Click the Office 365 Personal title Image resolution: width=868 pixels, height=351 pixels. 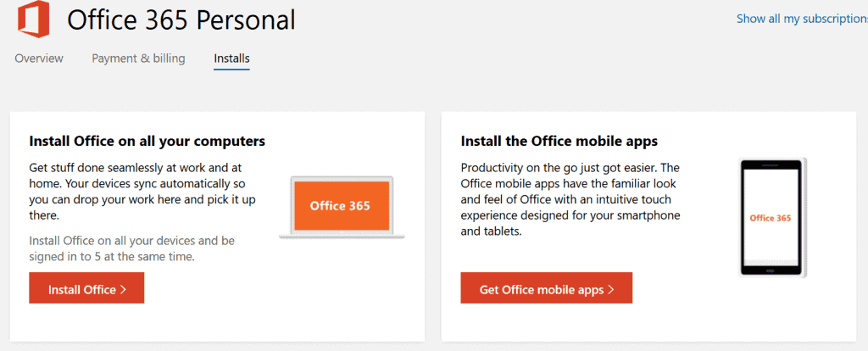click(181, 20)
